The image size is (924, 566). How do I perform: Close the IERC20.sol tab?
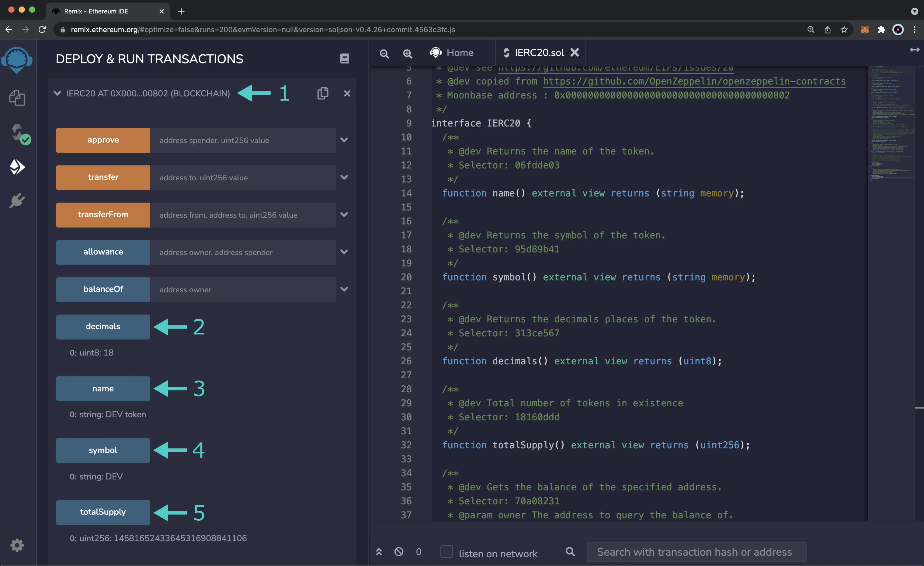pyautogui.click(x=575, y=53)
